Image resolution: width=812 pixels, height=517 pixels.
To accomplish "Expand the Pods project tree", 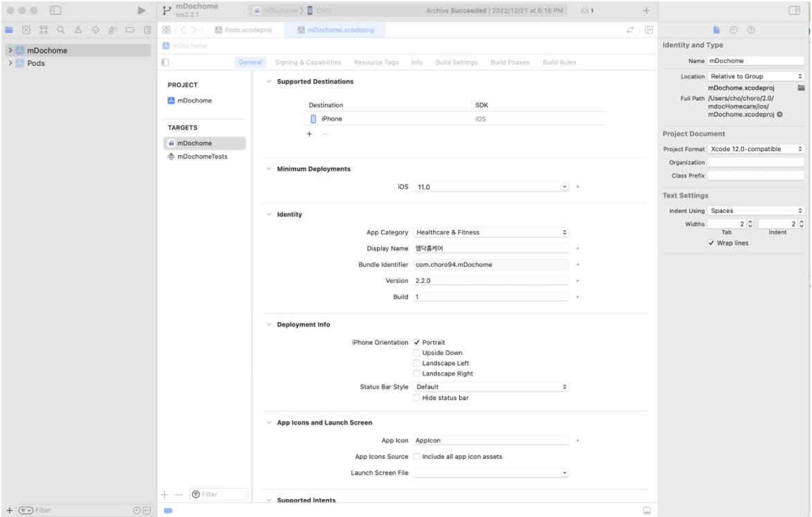I will 10,62.
